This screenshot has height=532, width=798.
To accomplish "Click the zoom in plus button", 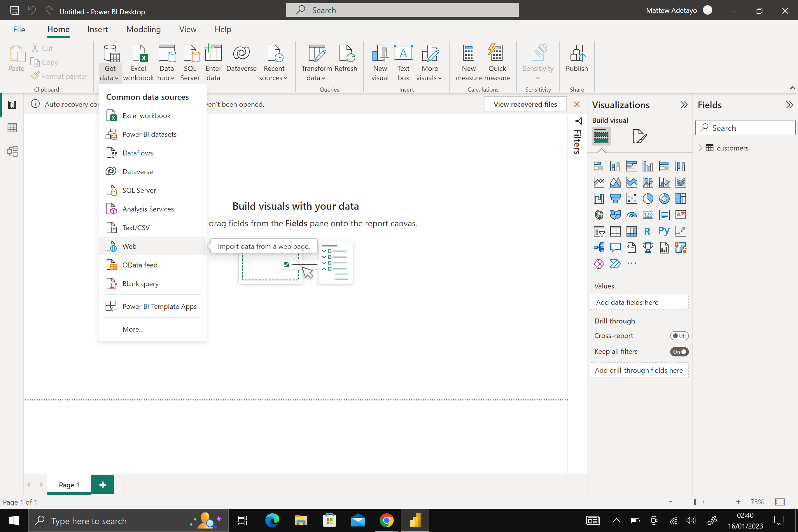I will 738,502.
